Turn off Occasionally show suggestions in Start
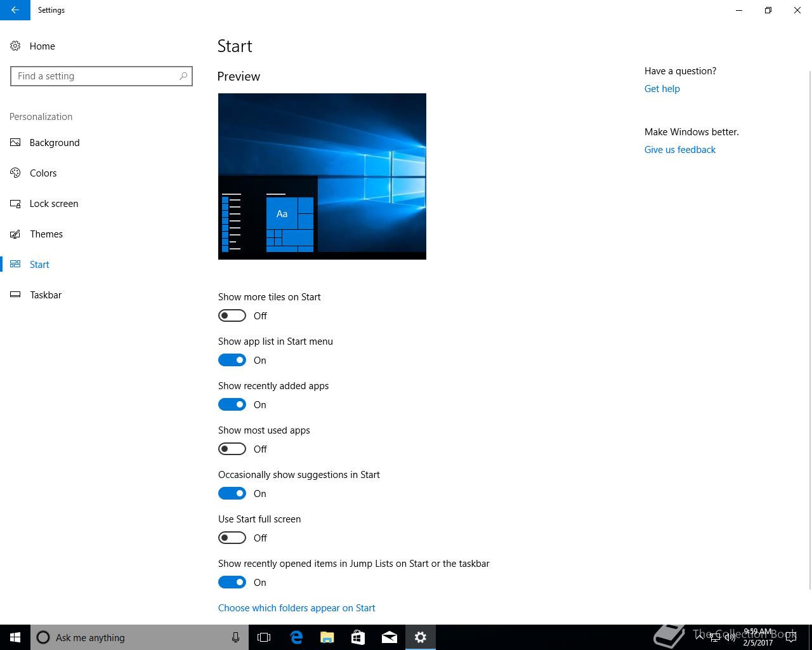 pyautogui.click(x=232, y=493)
